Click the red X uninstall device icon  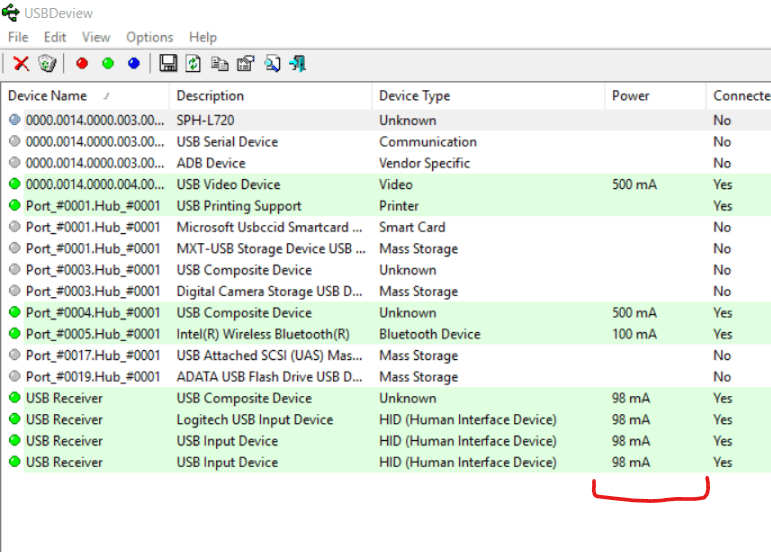pyautogui.click(x=21, y=64)
